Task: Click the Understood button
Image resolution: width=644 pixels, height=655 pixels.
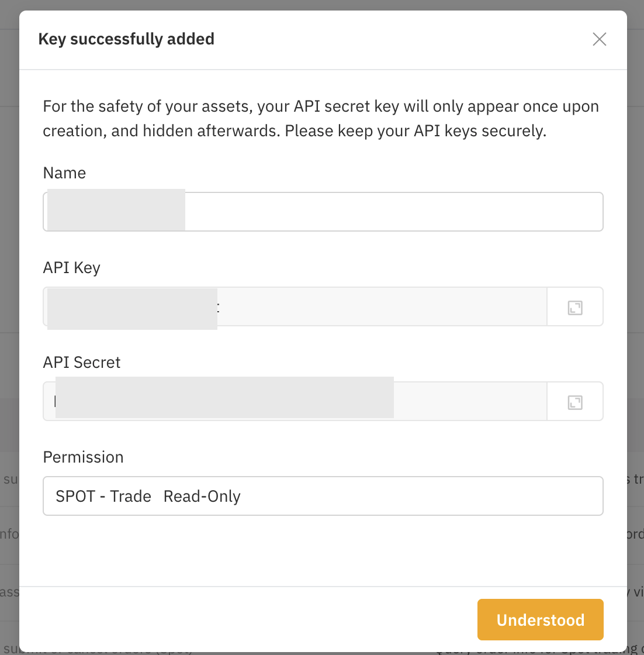Action: click(541, 619)
